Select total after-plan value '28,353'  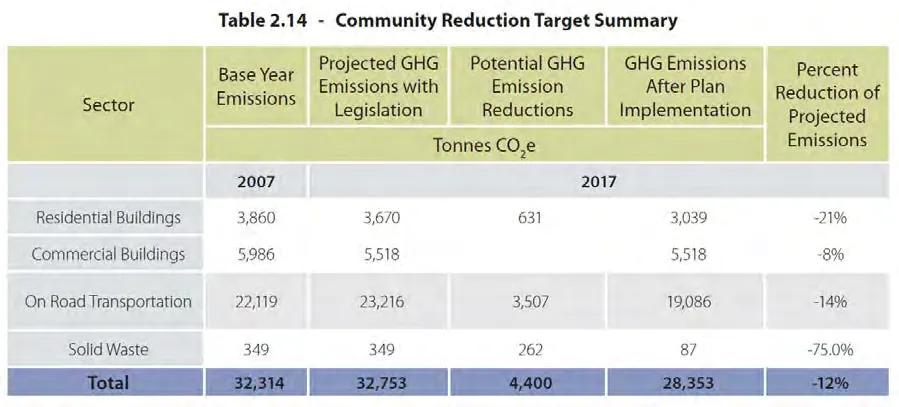pyautogui.click(x=688, y=383)
